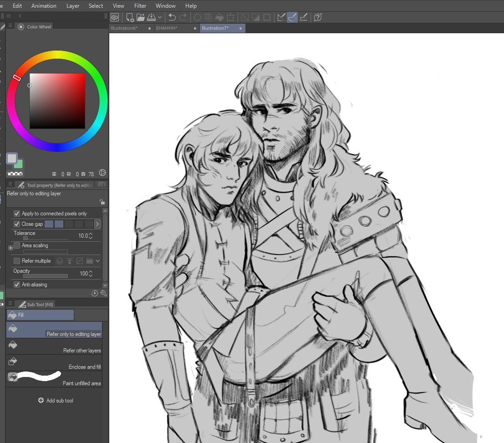
Task: Click the Redo arrow icon
Action: [x=183, y=17]
